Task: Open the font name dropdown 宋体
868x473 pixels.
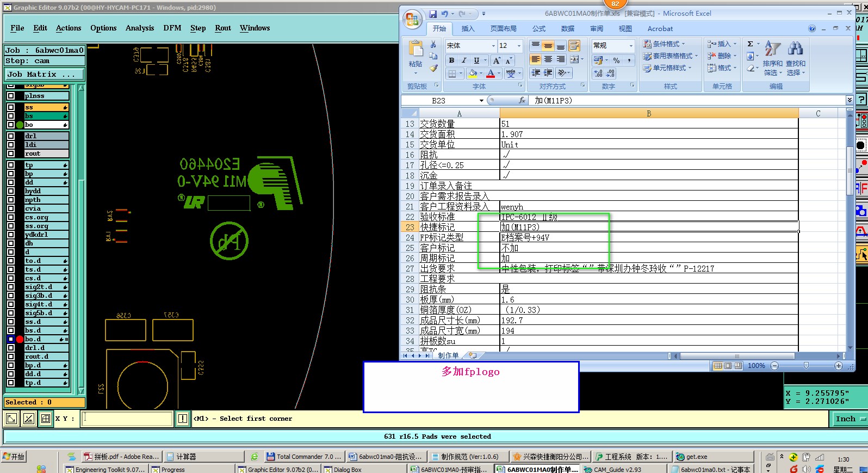Action: click(x=493, y=46)
